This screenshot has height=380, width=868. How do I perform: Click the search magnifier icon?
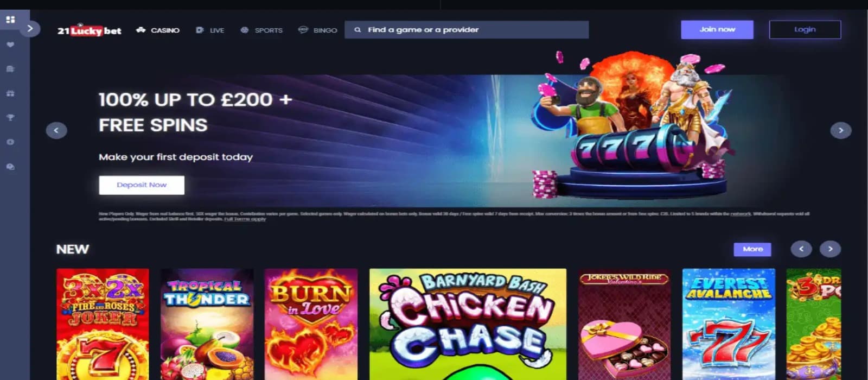click(x=358, y=30)
